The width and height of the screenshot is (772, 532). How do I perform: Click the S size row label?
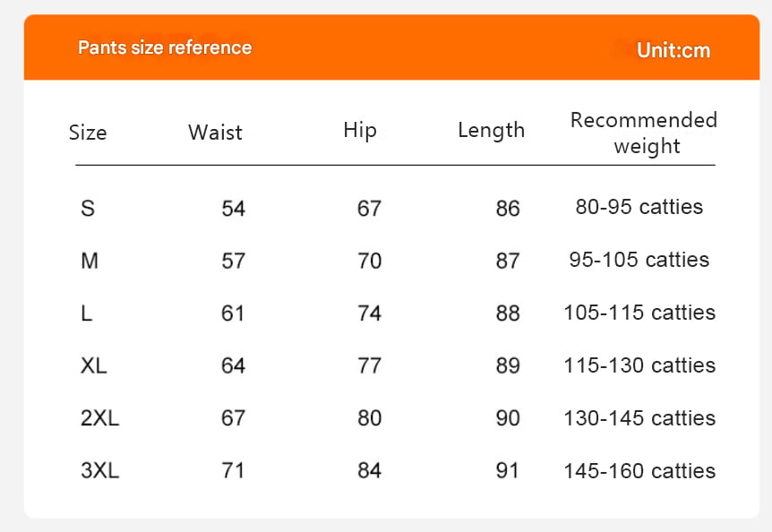(x=88, y=209)
